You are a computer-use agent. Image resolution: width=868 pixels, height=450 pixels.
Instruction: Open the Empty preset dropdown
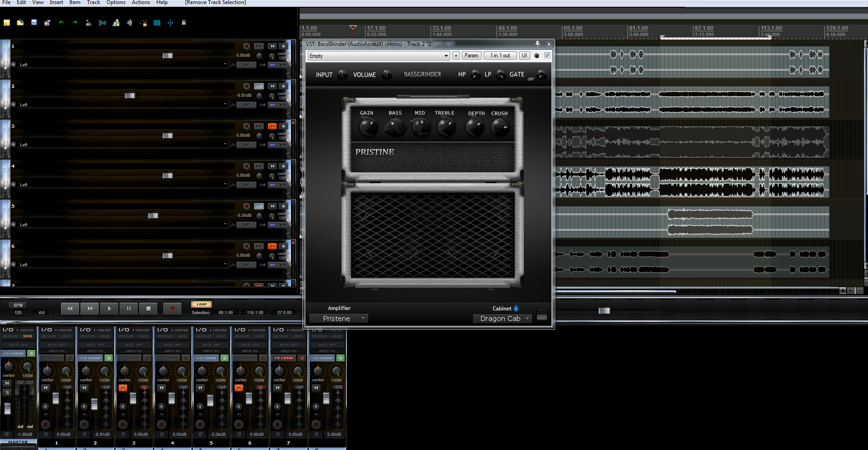(x=446, y=55)
